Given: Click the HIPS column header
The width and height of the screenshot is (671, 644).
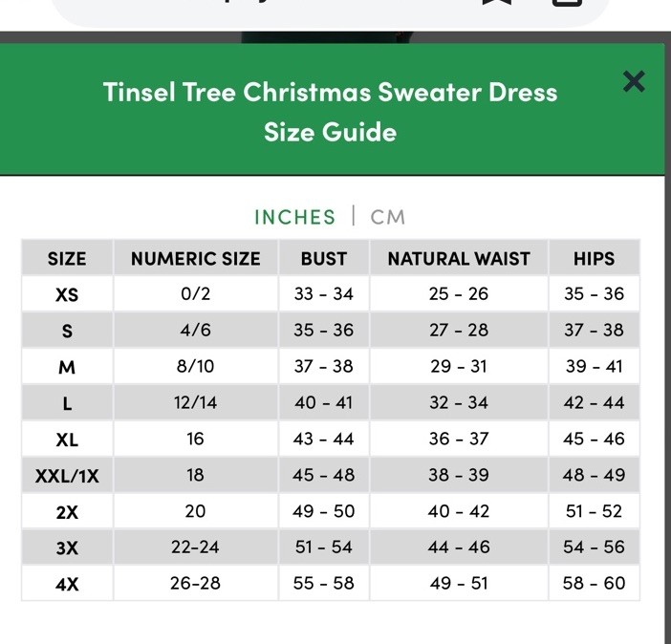Looking at the screenshot, I should pos(594,258).
